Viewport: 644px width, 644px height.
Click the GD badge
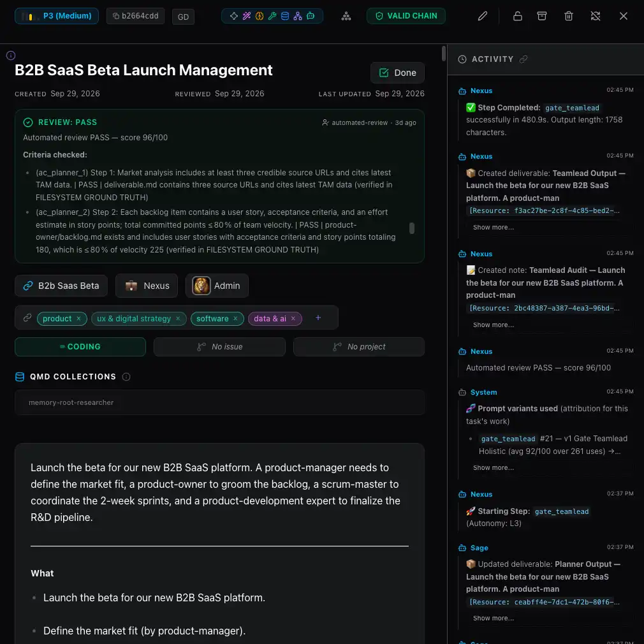[183, 17]
